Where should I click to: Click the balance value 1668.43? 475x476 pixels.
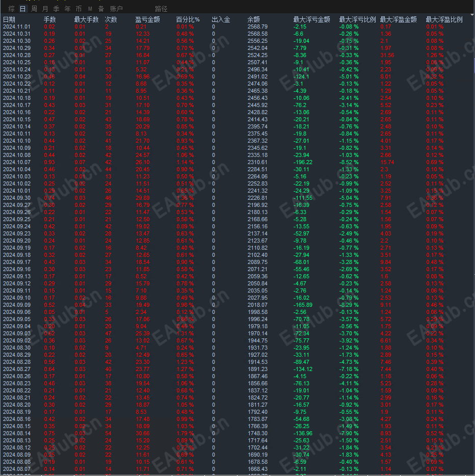pyautogui.click(x=257, y=469)
